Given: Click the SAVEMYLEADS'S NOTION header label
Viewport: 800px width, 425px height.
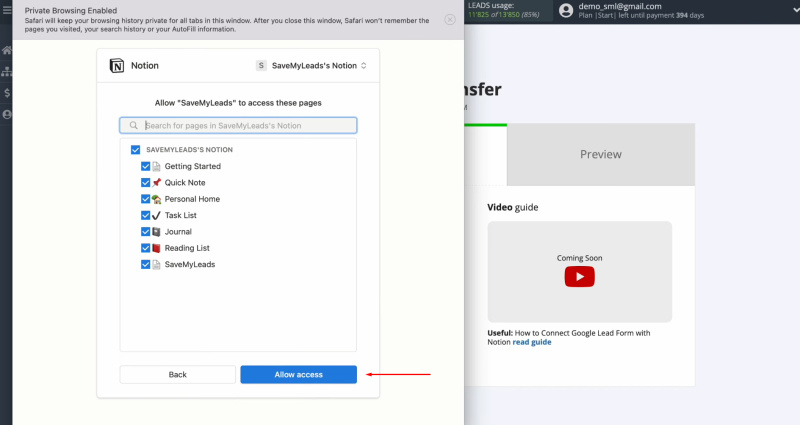Looking at the screenshot, I should pyautogui.click(x=189, y=149).
